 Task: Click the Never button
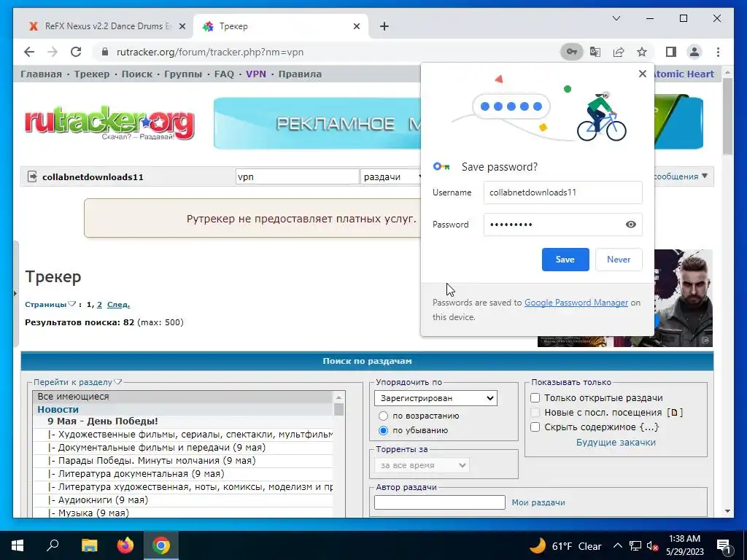619,260
